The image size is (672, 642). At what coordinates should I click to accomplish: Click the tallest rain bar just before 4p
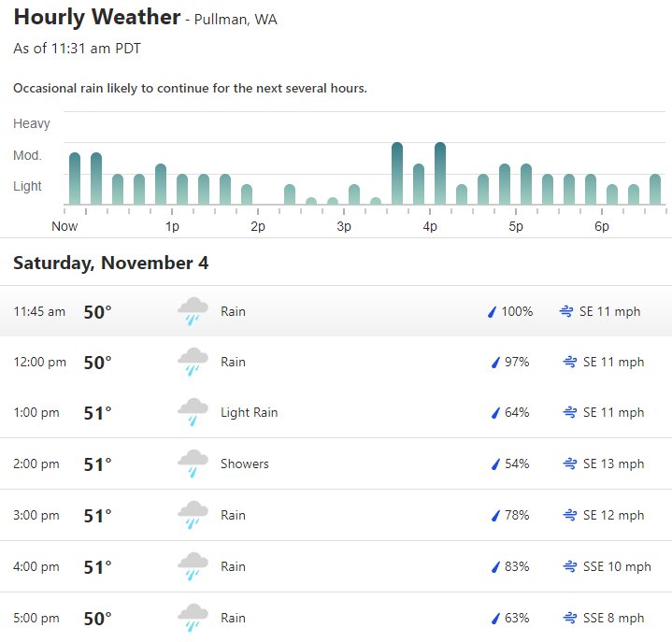point(397,173)
